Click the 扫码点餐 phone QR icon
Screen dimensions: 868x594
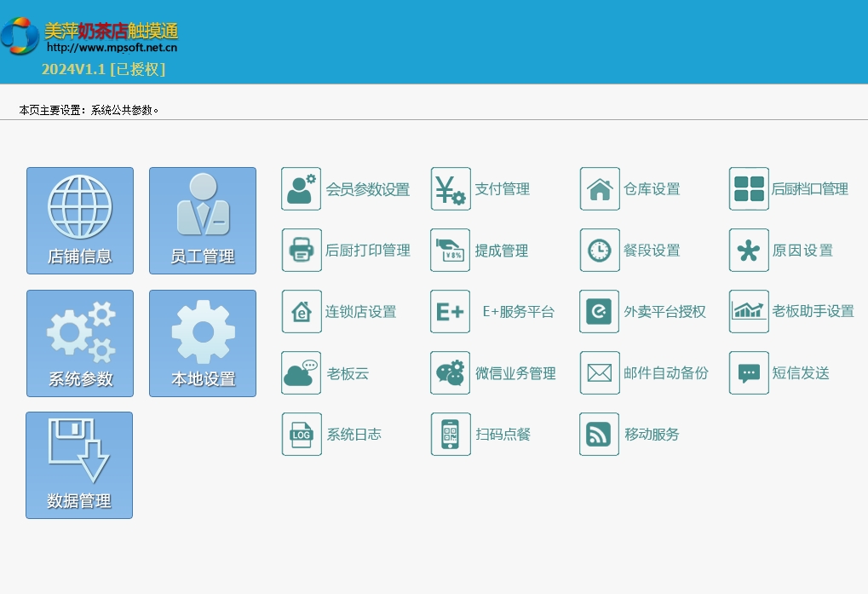pyautogui.click(x=451, y=435)
